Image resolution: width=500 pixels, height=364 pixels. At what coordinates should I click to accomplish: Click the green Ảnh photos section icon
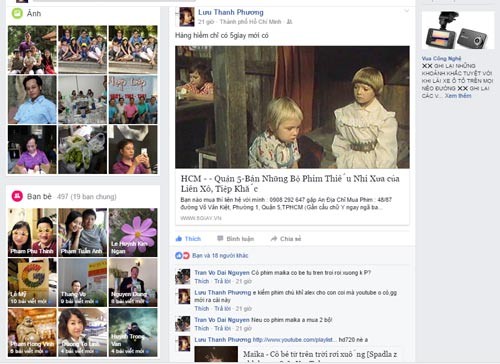(x=17, y=13)
